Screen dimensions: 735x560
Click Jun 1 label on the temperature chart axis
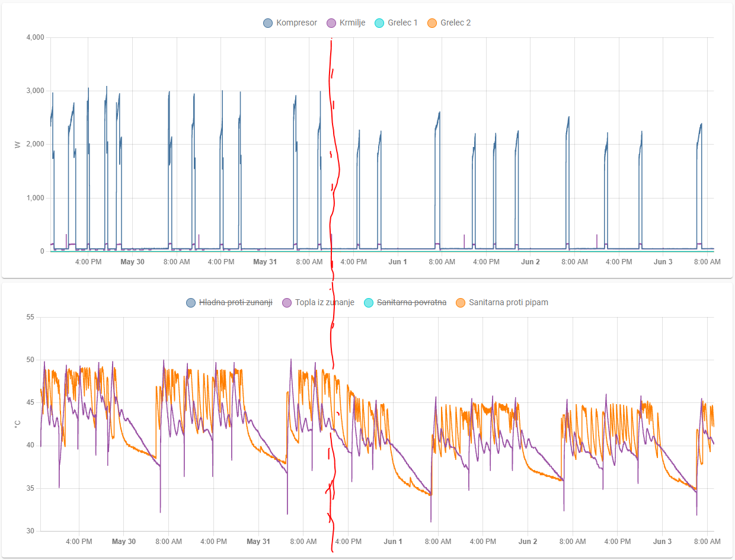coord(393,541)
